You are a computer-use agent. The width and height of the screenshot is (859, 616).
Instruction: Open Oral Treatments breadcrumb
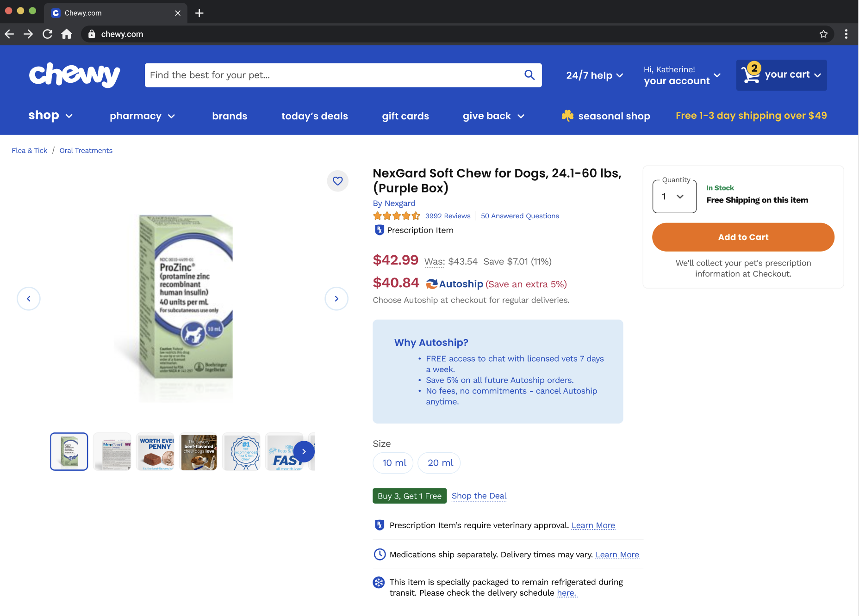[86, 150]
